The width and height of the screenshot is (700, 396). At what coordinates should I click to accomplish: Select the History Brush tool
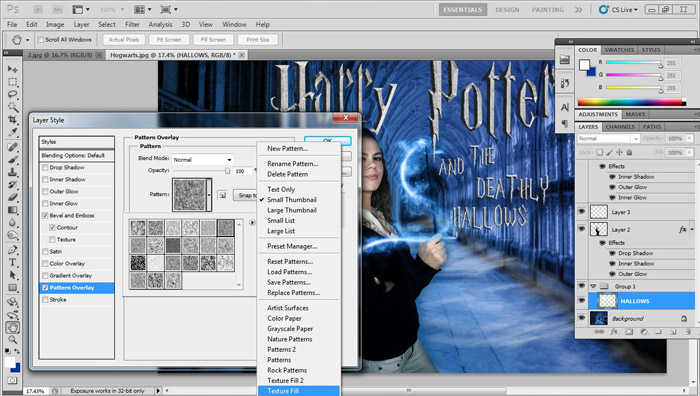12,184
